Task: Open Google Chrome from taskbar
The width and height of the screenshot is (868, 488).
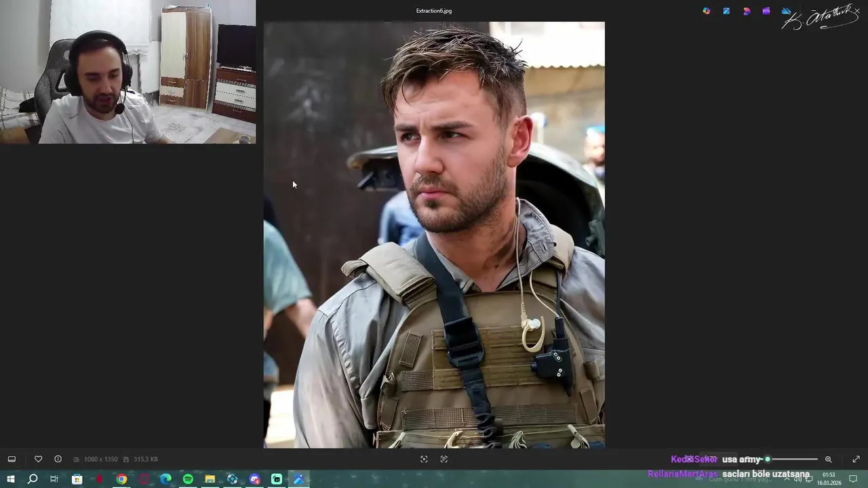Action: tap(121, 479)
